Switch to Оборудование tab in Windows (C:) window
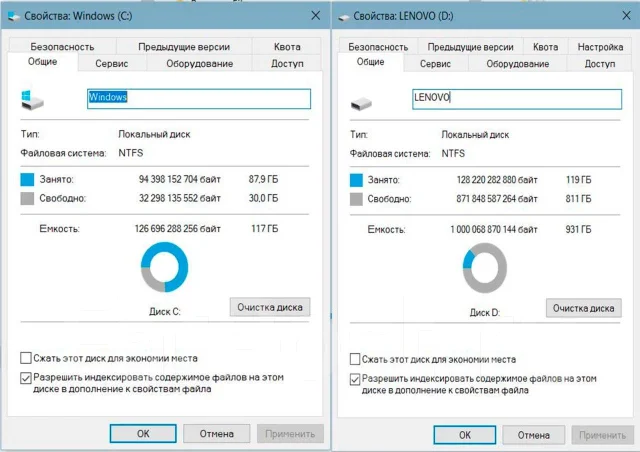Screen dimensions: 640x452 point(200,63)
